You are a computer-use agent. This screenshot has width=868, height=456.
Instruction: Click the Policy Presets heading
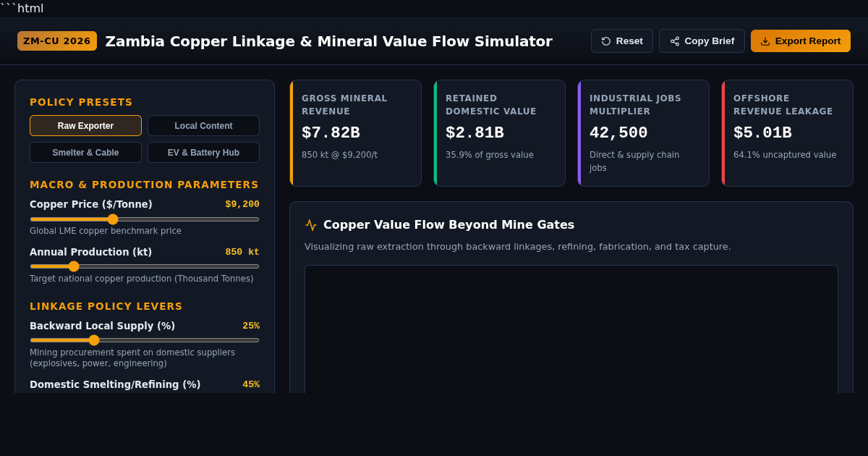click(x=81, y=102)
